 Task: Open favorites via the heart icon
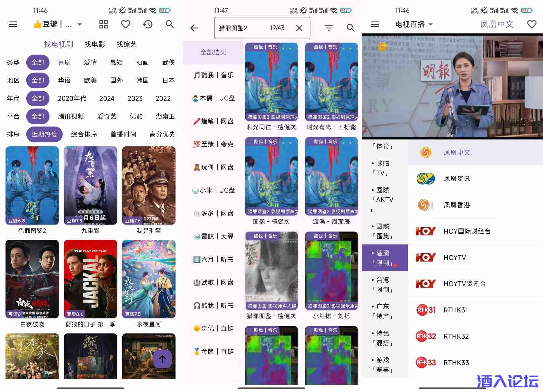[x=126, y=24]
